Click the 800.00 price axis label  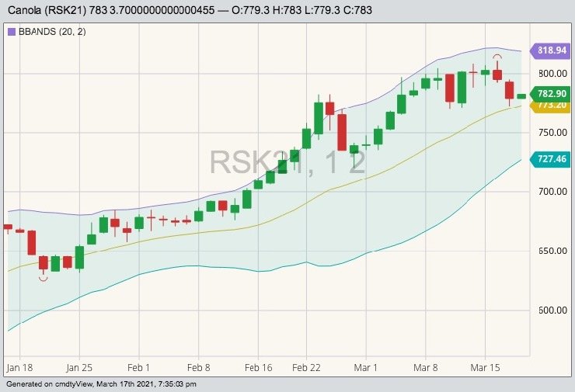click(552, 74)
